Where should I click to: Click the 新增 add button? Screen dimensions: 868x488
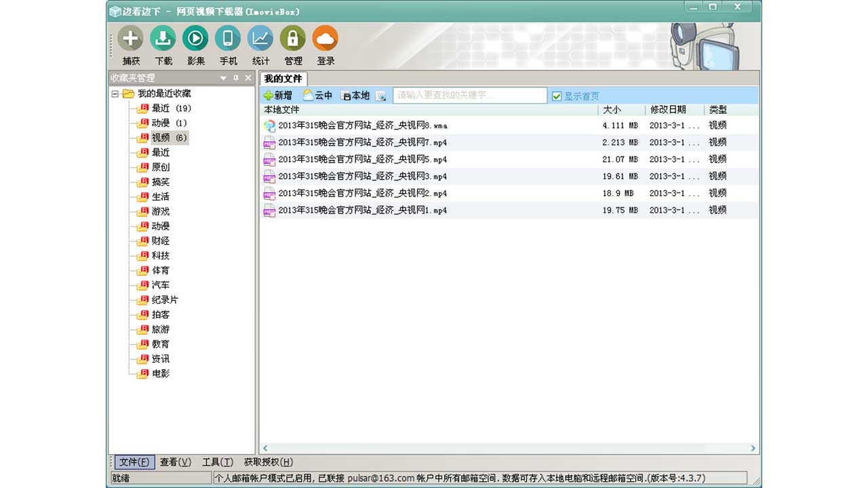tap(279, 96)
